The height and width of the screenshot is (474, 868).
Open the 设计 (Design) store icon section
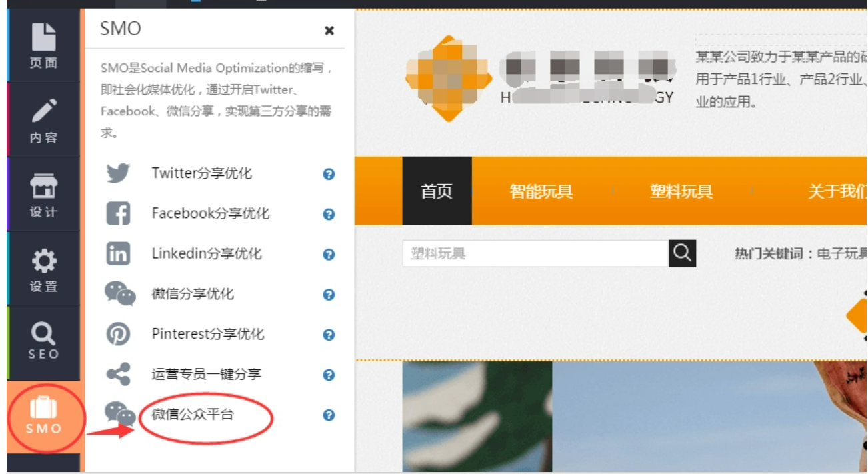43,195
